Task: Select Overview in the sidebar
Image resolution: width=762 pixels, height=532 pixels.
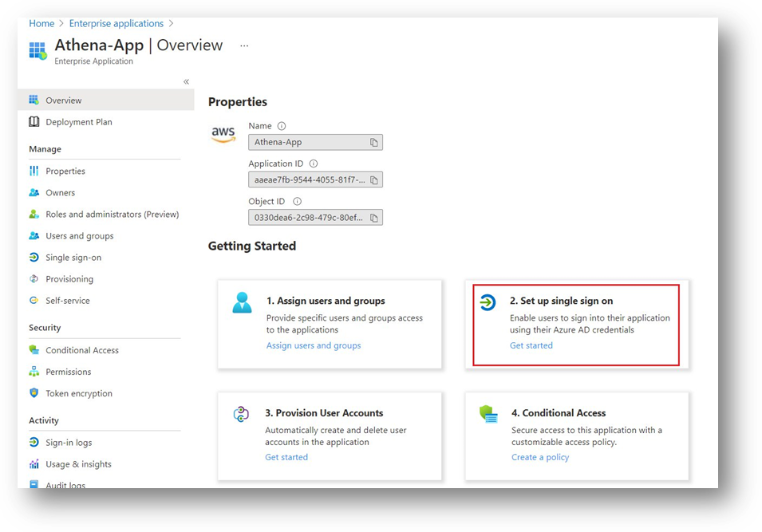Action: [106, 100]
